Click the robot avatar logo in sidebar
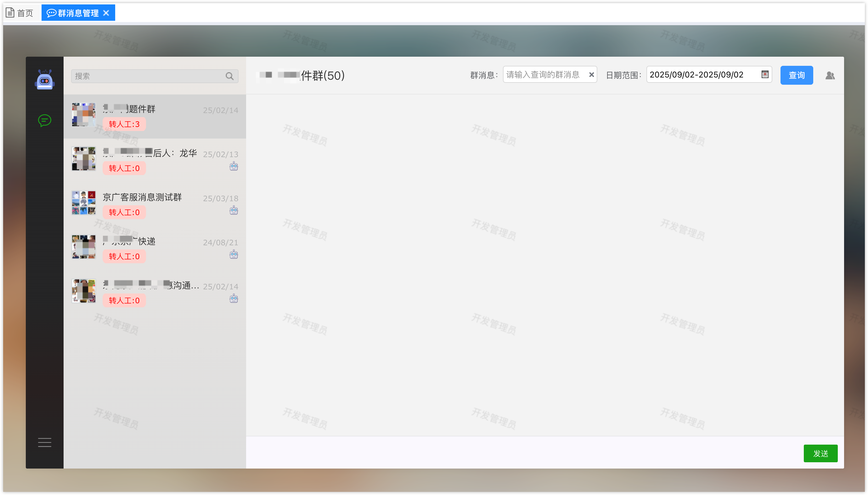The width and height of the screenshot is (868, 495). 44,80
